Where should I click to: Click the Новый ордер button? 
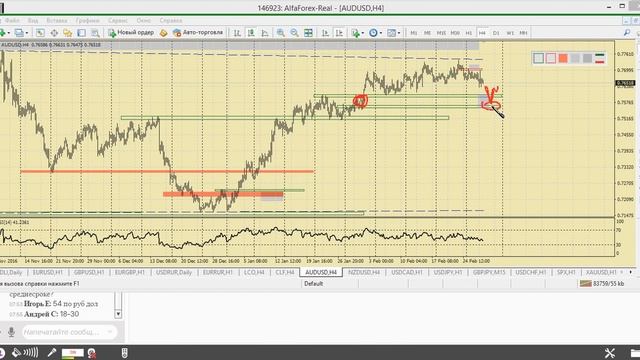(131, 33)
